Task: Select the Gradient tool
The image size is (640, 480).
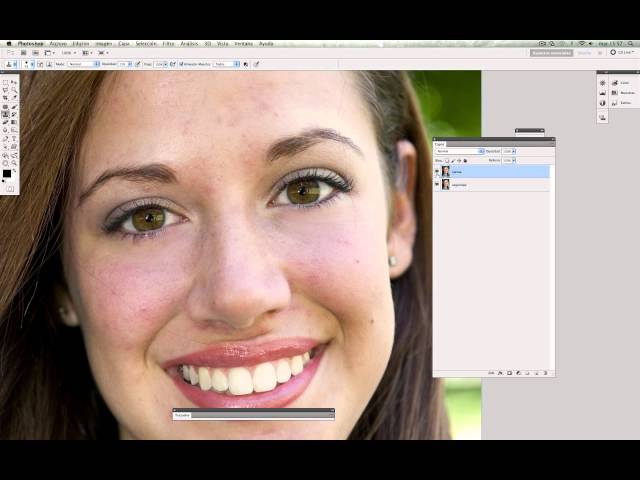Action: coord(13,122)
